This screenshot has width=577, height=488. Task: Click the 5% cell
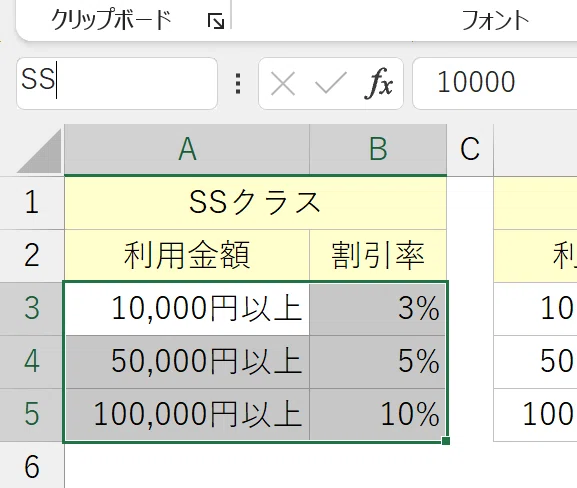(x=378, y=362)
